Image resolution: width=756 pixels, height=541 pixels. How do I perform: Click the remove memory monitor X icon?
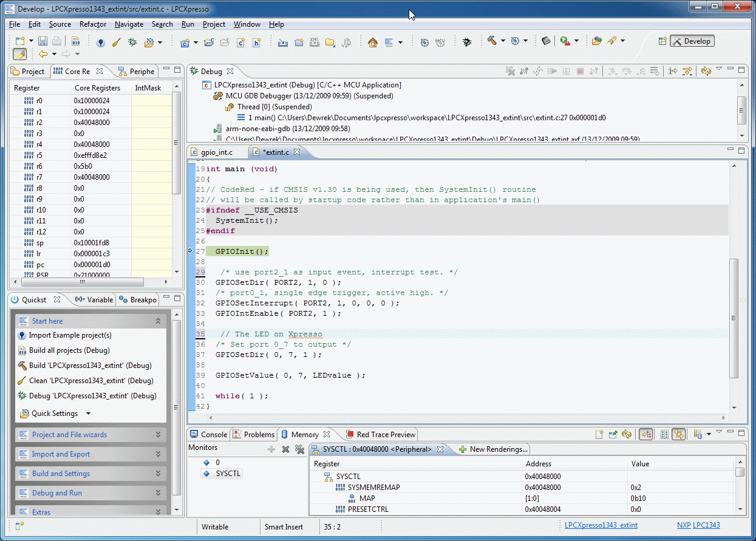pyautogui.click(x=285, y=449)
